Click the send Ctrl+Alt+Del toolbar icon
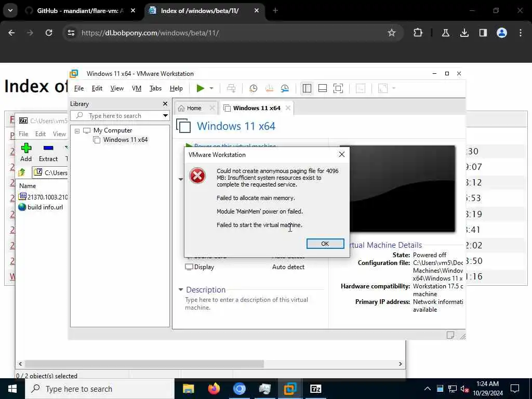Screen dimensions: 532x399 coord(231,88)
